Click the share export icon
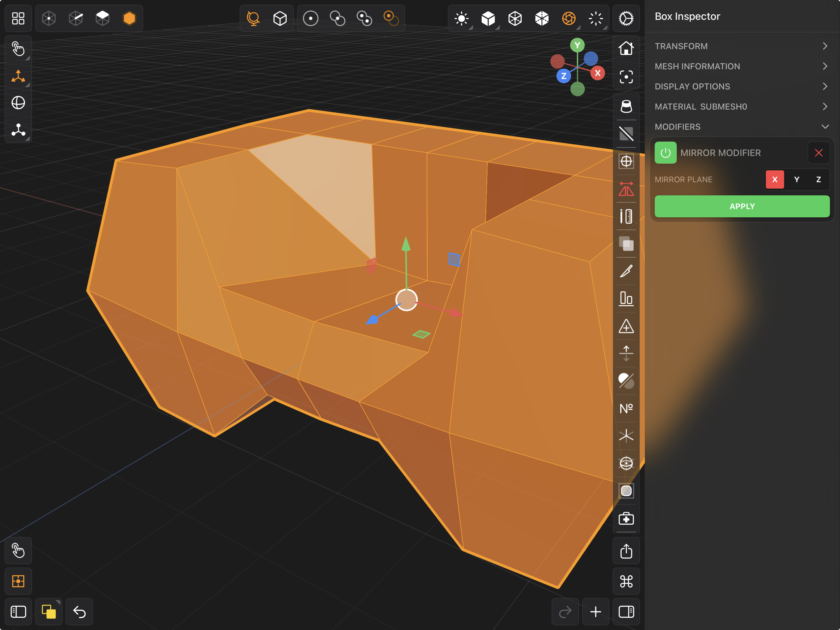The width and height of the screenshot is (840, 630). click(x=626, y=551)
